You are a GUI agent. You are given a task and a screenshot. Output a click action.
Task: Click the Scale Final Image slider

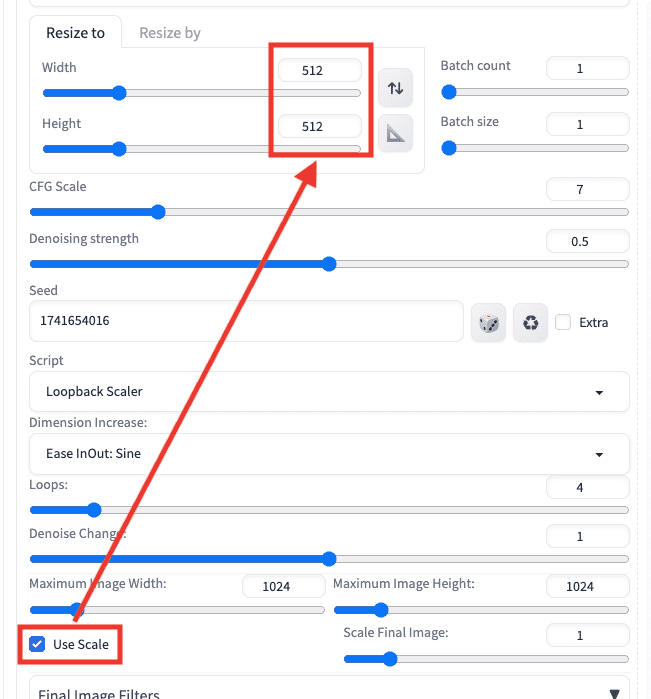(x=486, y=659)
